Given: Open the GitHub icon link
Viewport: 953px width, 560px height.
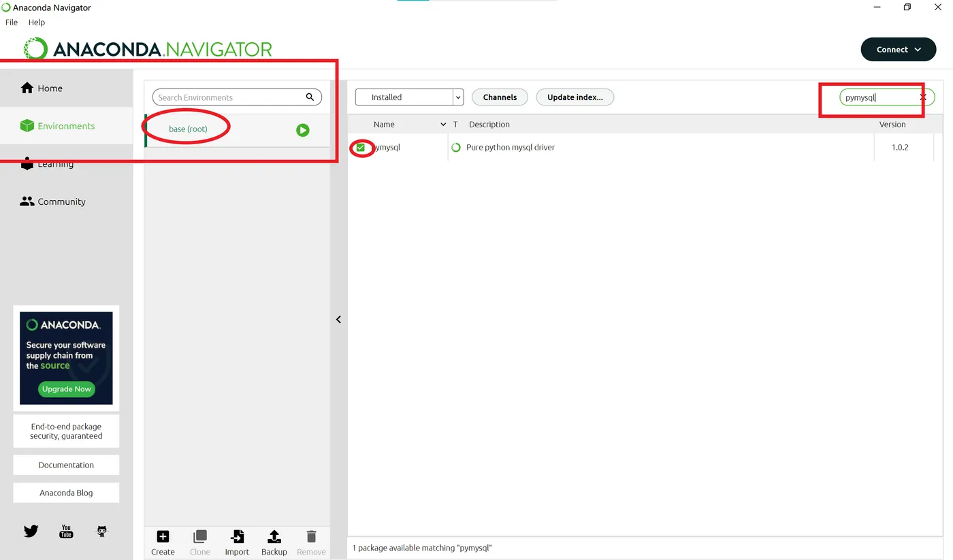Looking at the screenshot, I should (102, 531).
